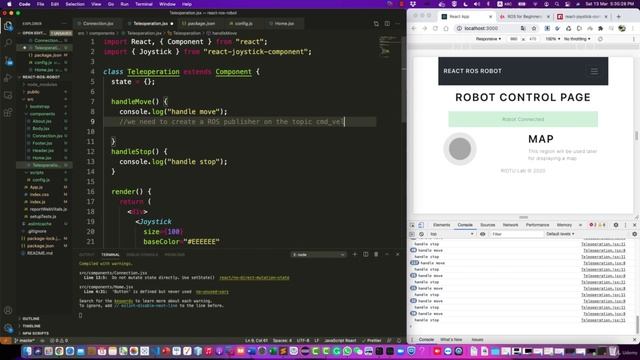Open the keywords link in terminal output
The height and width of the screenshot is (360, 640).
(x=123, y=301)
